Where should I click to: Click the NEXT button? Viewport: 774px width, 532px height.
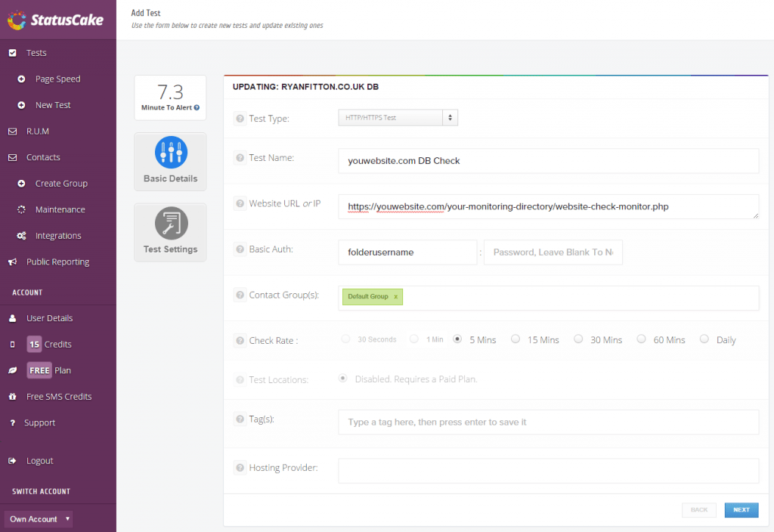pos(741,510)
